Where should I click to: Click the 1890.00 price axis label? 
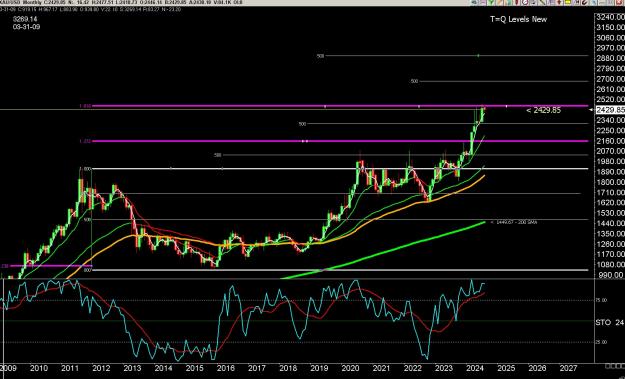pyautogui.click(x=610, y=172)
